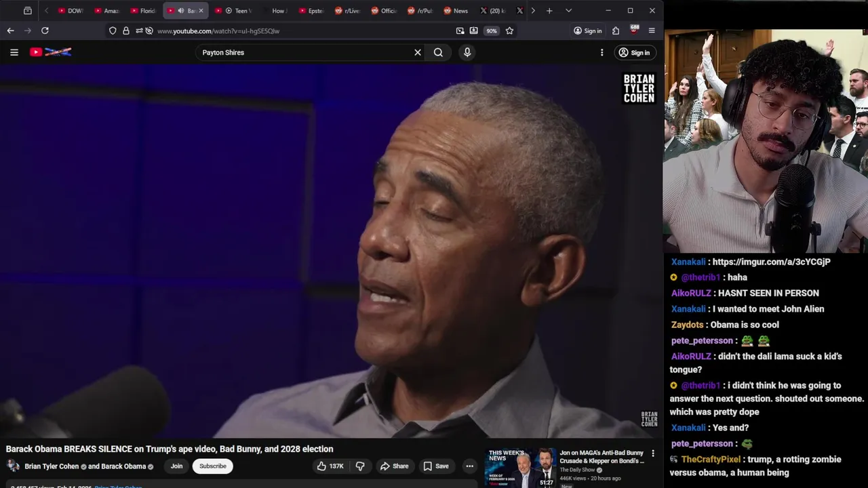868x488 pixels.
Task: Like the video with 137K likes
Action: (x=330, y=466)
